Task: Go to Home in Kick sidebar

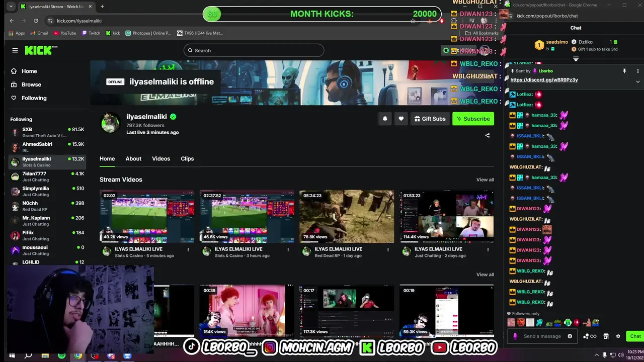Action: tap(24, 71)
